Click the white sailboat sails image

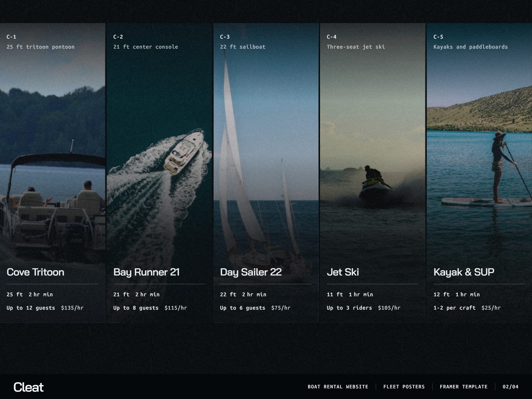click(x=266, y=156)
